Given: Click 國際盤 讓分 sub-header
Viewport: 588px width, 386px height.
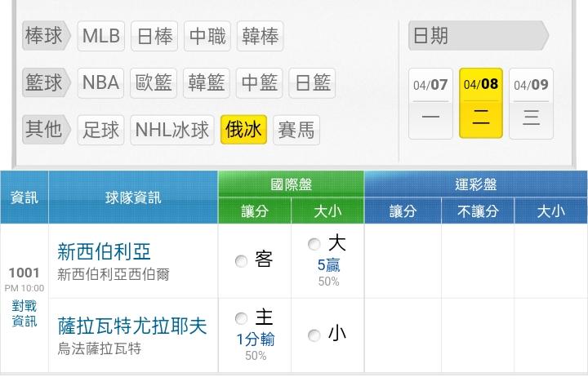Looking at the screenshot, I should pyautogui.click(x=255, y=211).
